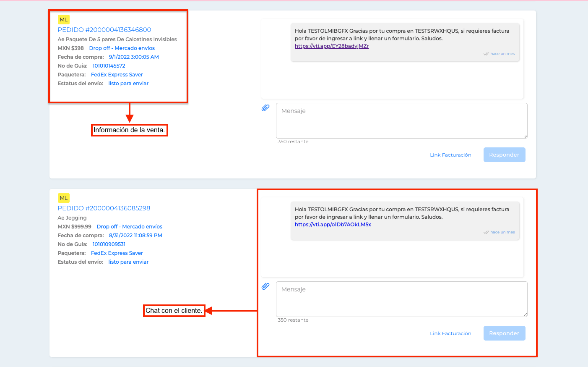
Task: Click Link Facturación in the Ae Jegging order chat
Action: pos(450,333)
